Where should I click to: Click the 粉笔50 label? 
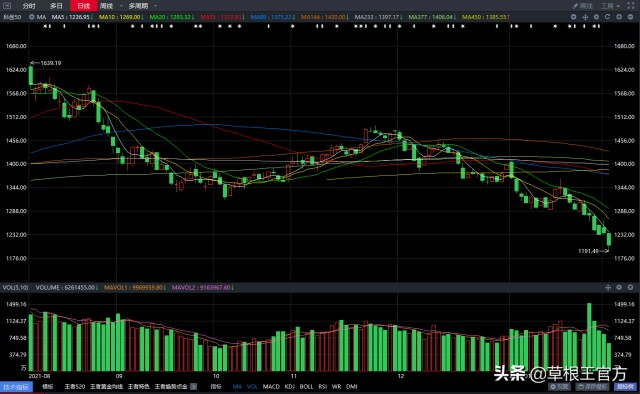click(x=12, y=17)
